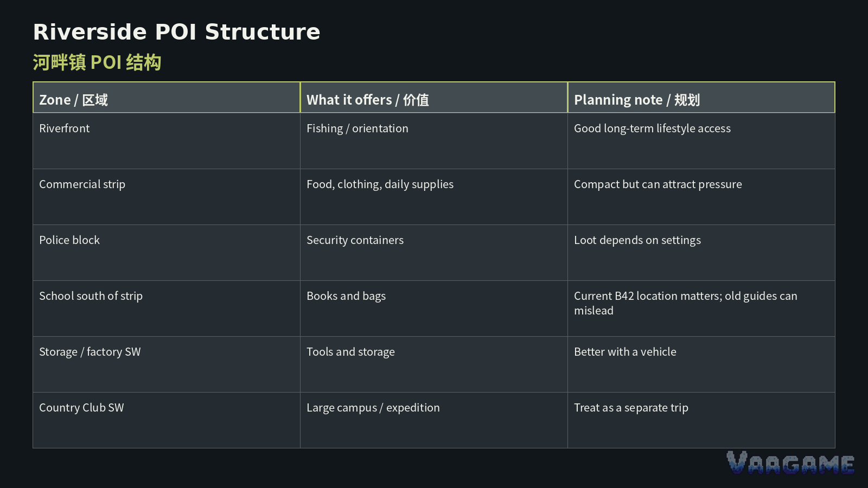Select the Police block cell
The height and width of the screenshot is (488, 868).
(167, 253)
